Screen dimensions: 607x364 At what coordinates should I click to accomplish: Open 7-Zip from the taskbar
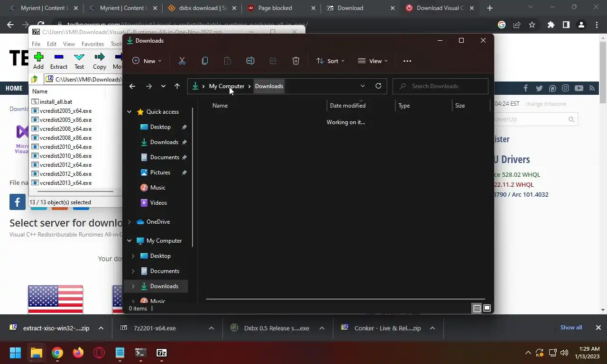click(x=162, y=353)
